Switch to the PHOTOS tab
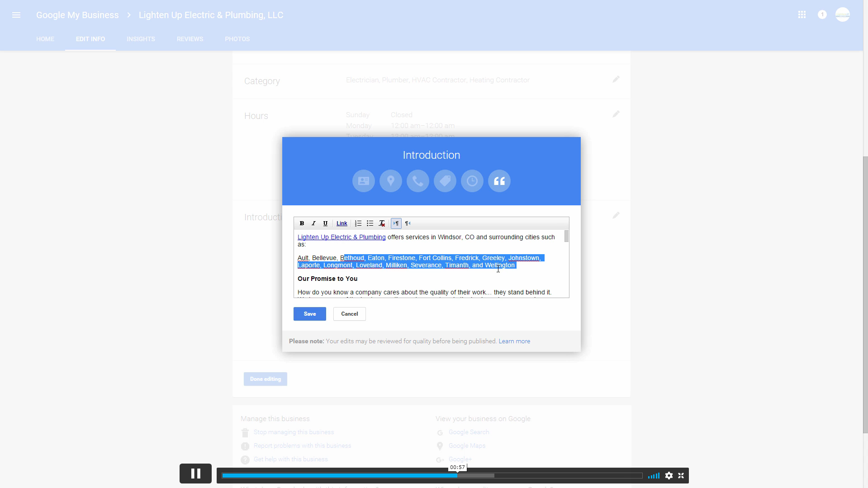 coord(237,39)
